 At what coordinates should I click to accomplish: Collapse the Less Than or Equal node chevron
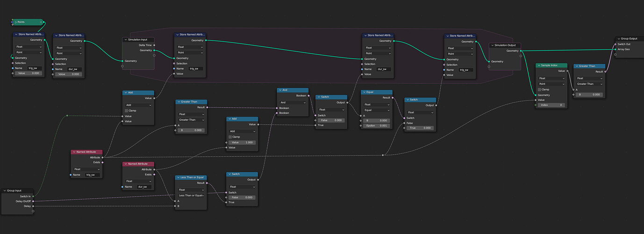tap(179, 177)
